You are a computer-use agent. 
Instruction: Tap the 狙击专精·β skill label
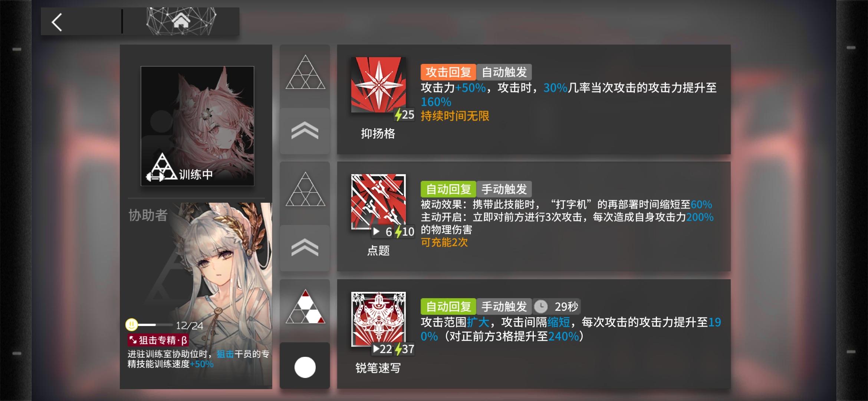158,340
